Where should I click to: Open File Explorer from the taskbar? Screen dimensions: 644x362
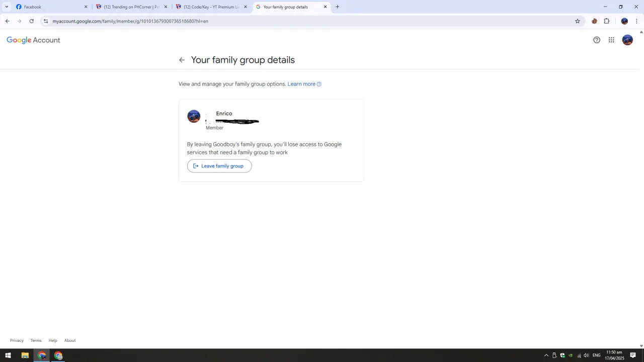click(25, 355)
